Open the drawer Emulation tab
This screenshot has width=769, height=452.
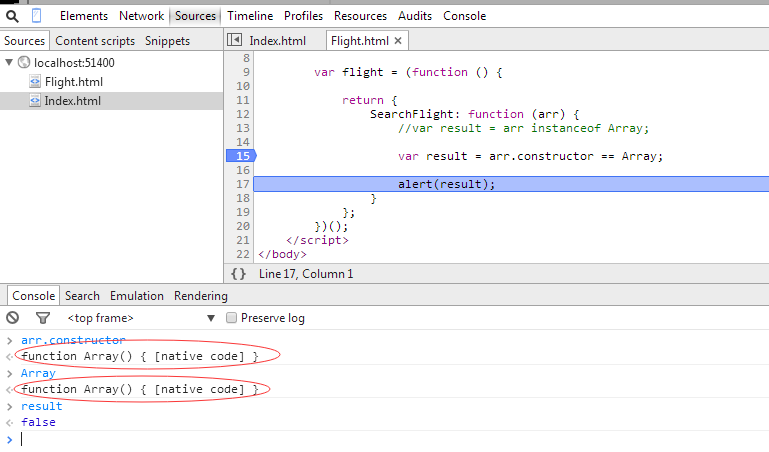point(137,296)
